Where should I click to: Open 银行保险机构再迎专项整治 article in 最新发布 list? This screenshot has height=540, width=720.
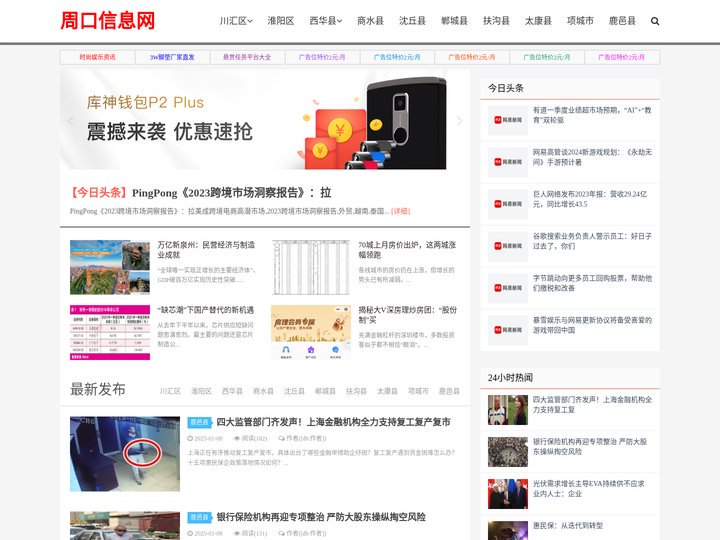click(x=321, y=518)
